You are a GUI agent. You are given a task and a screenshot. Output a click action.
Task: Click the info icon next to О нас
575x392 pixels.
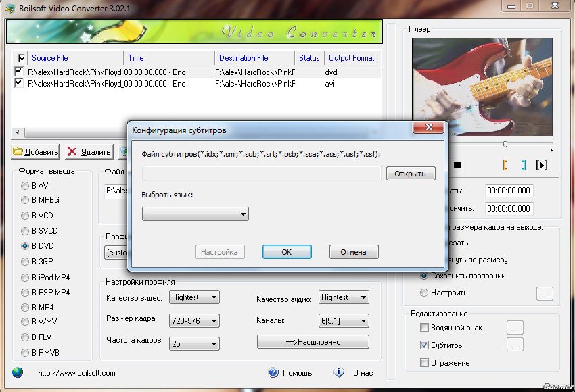click(x=339, y=372)
